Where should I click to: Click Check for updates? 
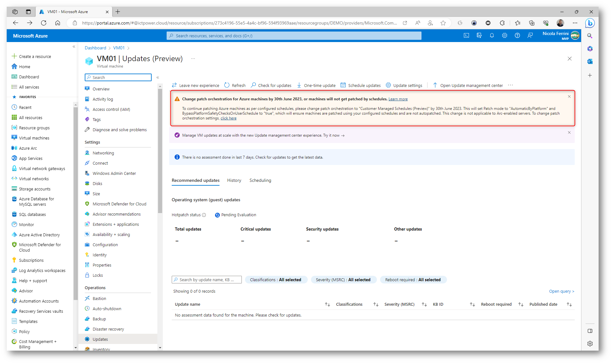click(271, 85)
